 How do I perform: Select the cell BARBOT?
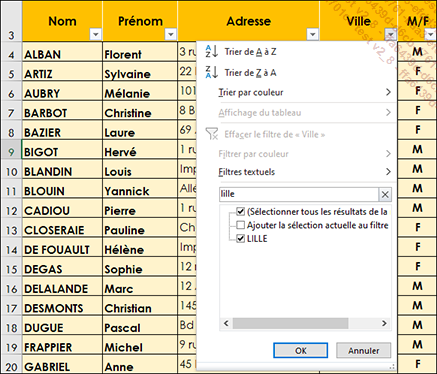coord(62,111)
